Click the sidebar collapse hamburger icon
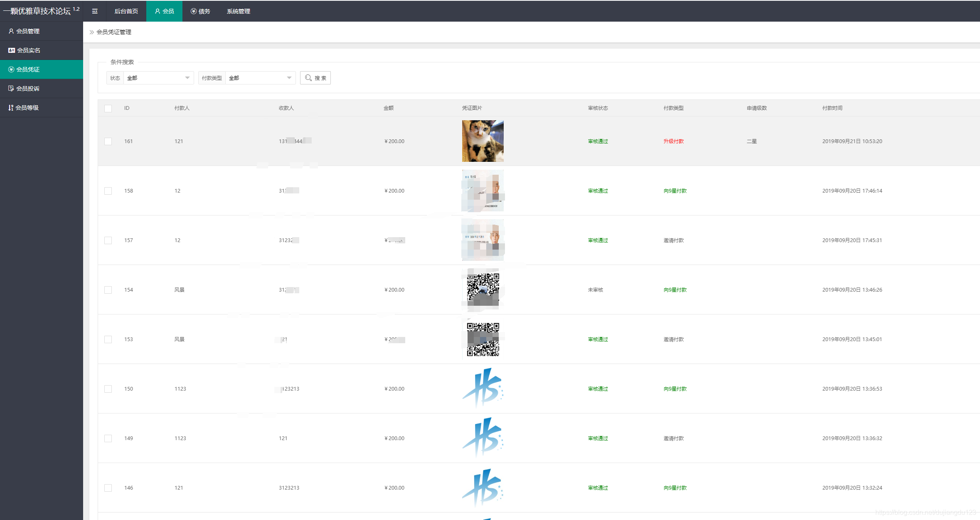The height and width of the screenshot is (520, 980). (x=95, y=11)
